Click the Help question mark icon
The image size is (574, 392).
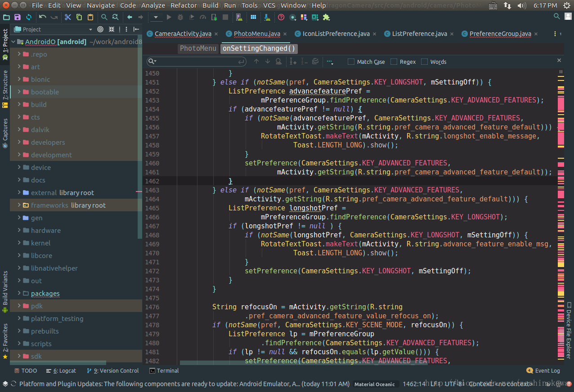[x=281, y=17]
